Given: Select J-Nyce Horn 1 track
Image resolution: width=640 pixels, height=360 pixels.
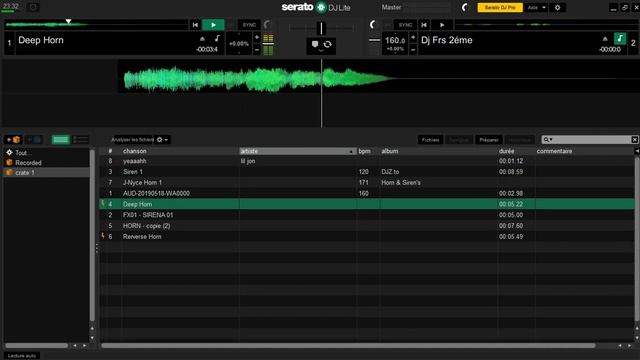Looking at the screenshot, I should pos(367,182).
